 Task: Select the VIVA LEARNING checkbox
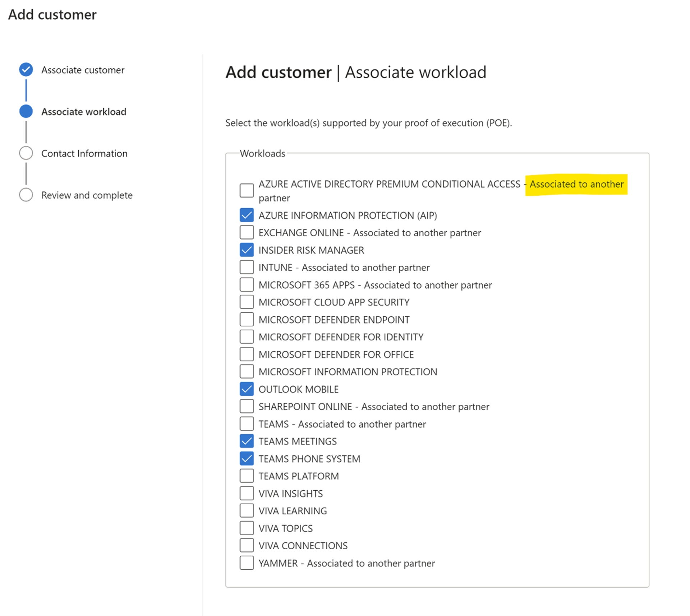point(247,510)
